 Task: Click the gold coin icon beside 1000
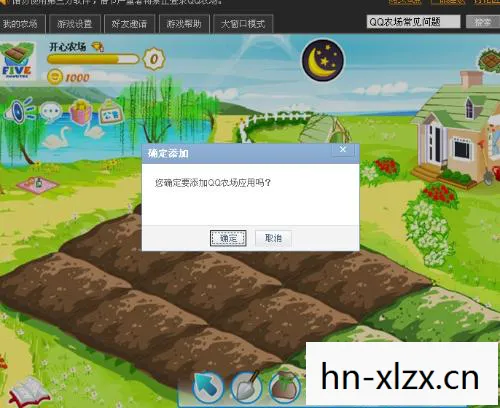(55, 77)
